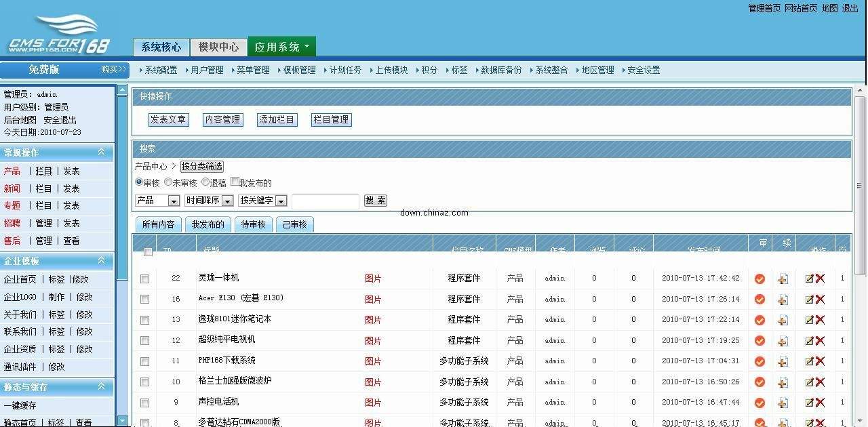Image resolution: width=868 pixels, height=427 pixels.
Task: Click the CMS FOR 168 logo
Action: (58, 35)
